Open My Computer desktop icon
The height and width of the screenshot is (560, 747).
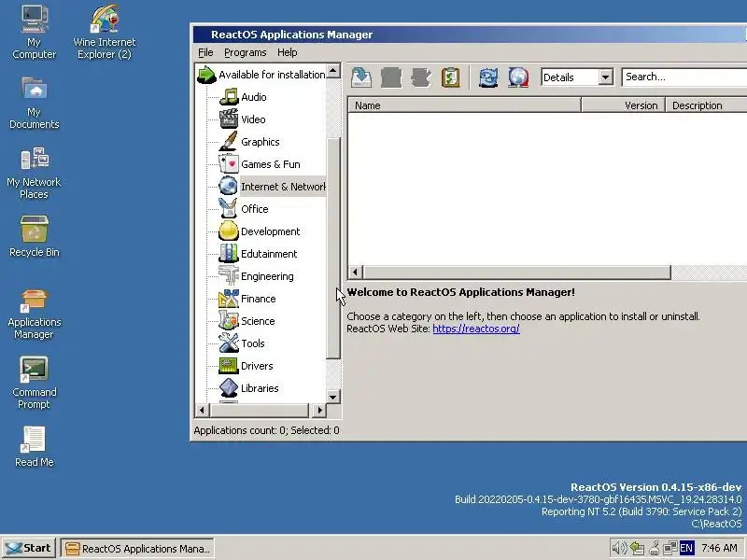coord(35,32)
